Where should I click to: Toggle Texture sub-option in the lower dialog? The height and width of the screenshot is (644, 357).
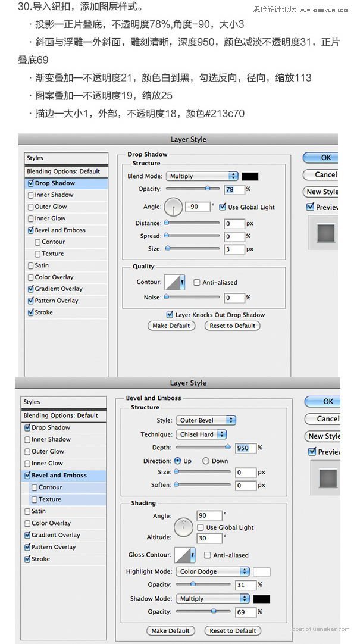(x=35, y=499)
